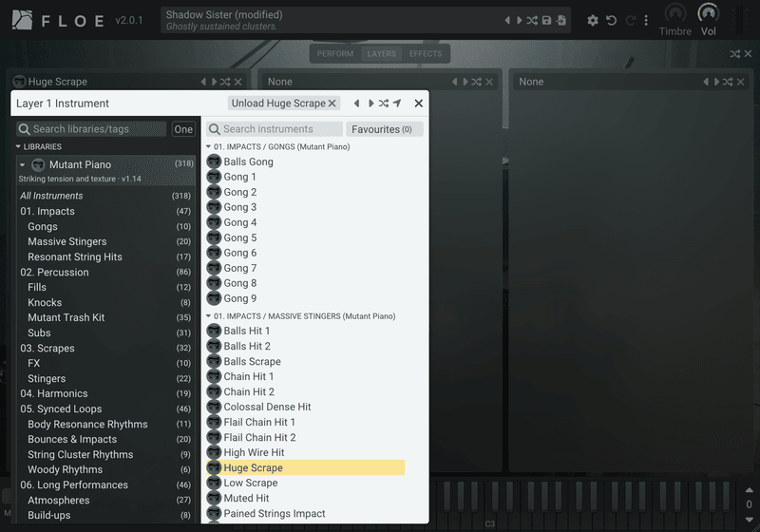The height and width of the screenshot is (532, 760).
Task: Switch to the Effects tab
Action: click(426, 54)
